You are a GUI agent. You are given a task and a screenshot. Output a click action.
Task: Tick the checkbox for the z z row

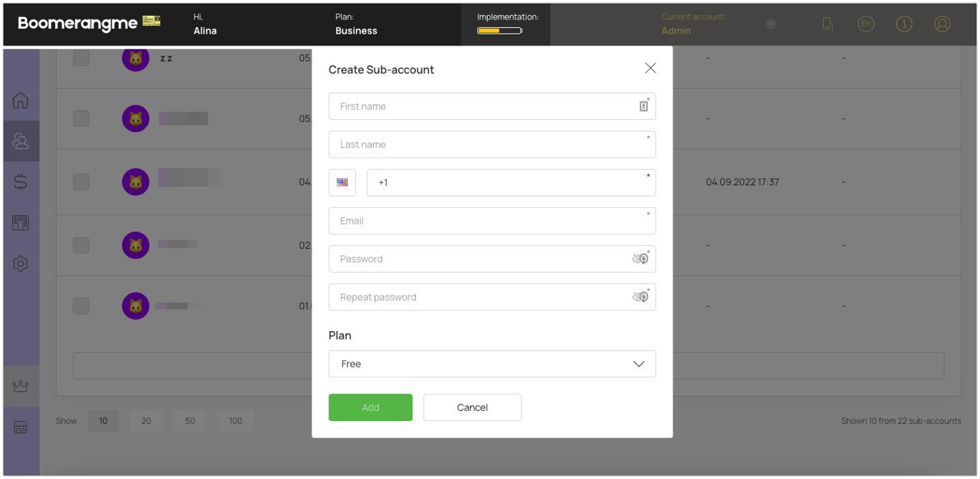81,58
